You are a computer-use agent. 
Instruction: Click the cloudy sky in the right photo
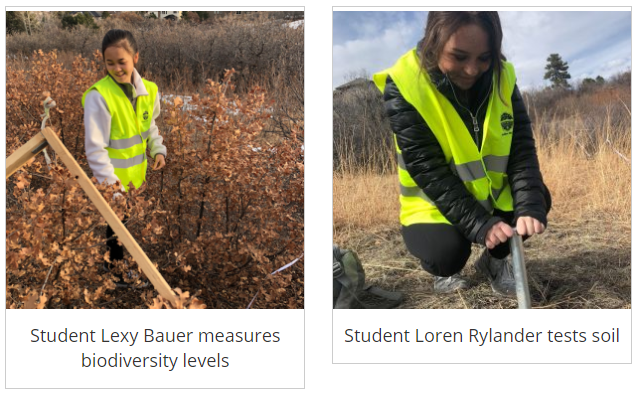pyautogui.click(x=570, y=35)
